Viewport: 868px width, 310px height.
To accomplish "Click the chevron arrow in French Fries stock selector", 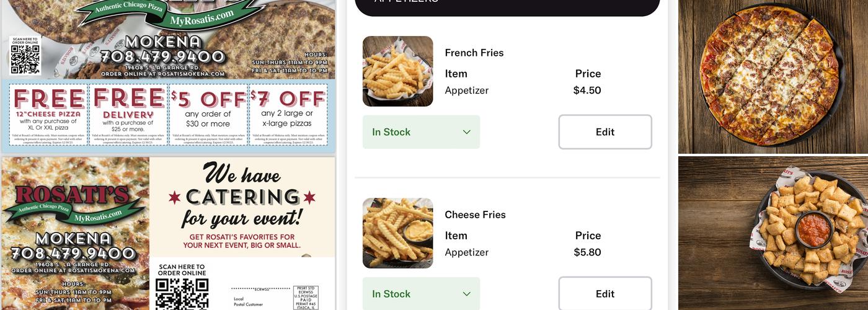I will tap(466, 132).
